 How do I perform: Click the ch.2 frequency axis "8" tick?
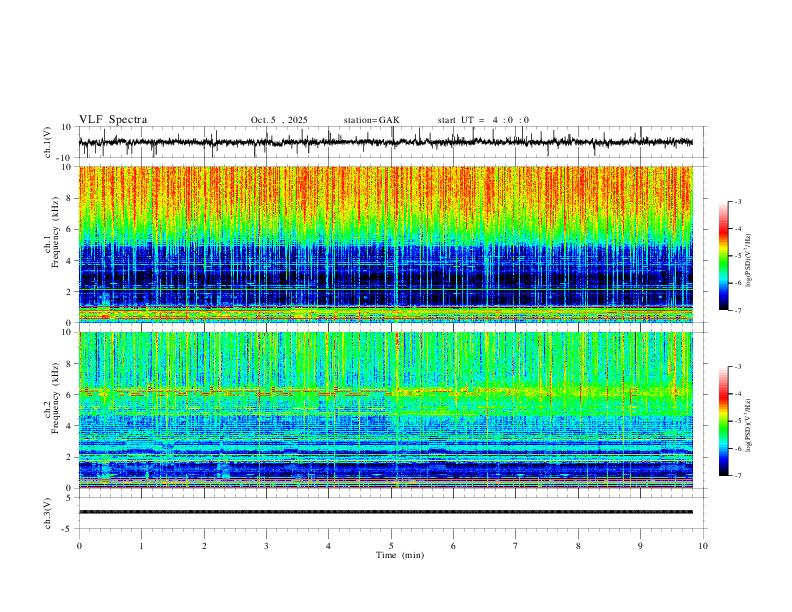pyautogui.click(x=70, y=364)
